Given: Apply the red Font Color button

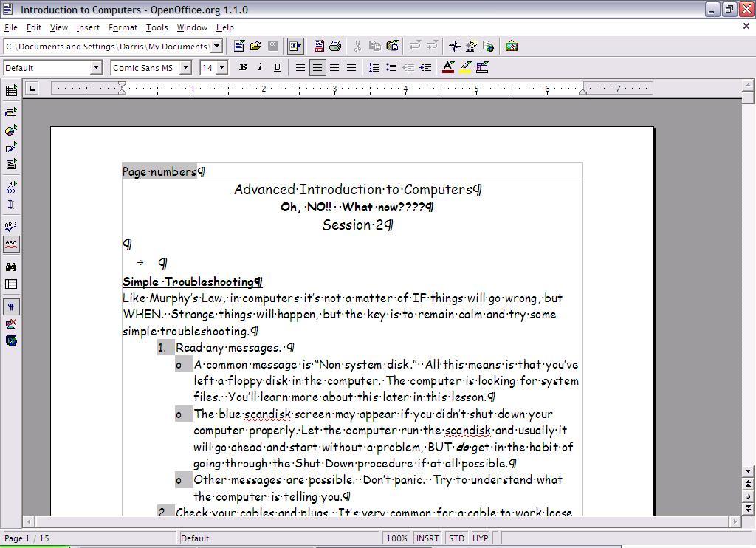Looking at the screenshot, I should coord(448,67).
